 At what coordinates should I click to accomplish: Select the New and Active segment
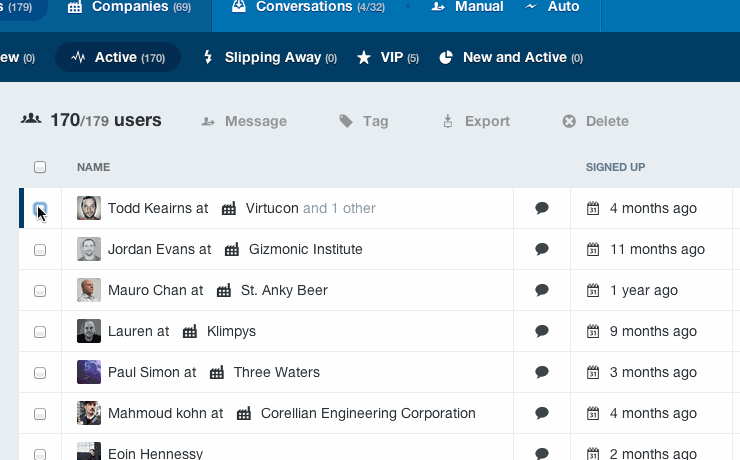pos(512,57)
